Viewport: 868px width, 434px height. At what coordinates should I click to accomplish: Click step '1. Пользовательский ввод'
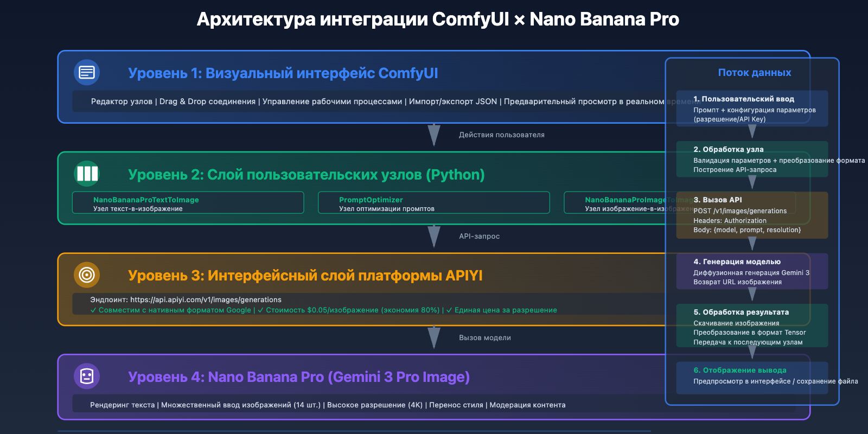744,99
